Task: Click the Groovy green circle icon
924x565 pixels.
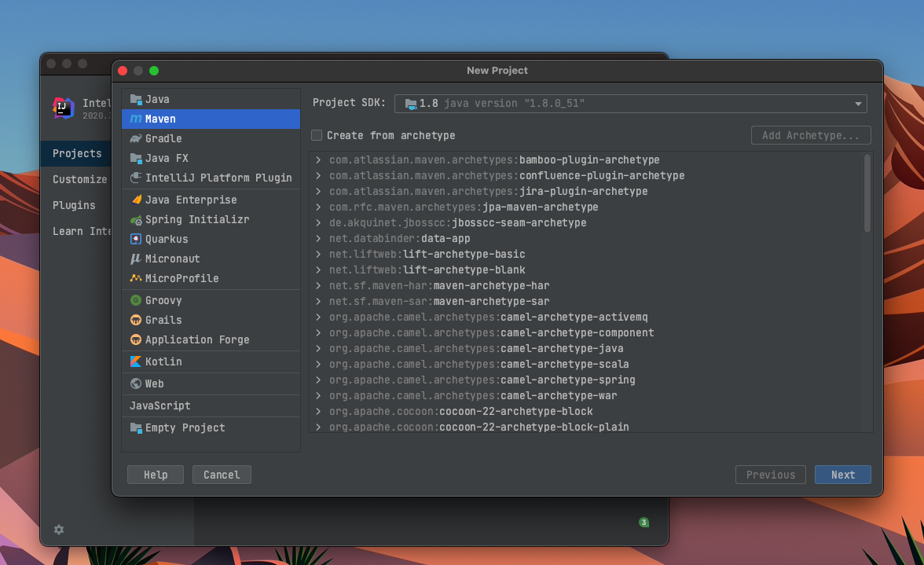Action: pos(136,300)
